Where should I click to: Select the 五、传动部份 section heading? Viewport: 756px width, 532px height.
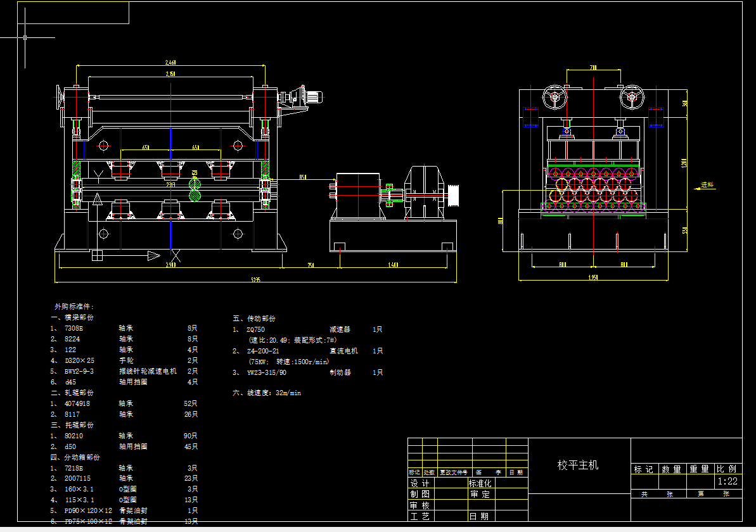pos(254,319)
